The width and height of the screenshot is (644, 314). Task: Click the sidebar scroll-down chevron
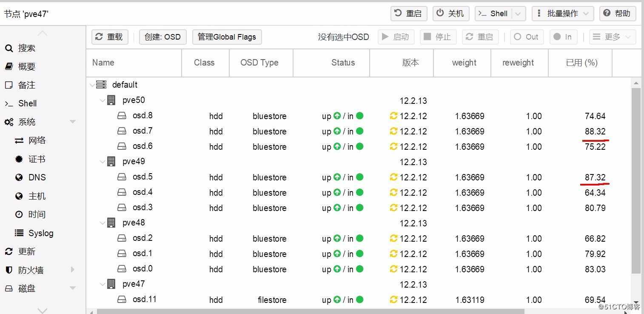43,310
